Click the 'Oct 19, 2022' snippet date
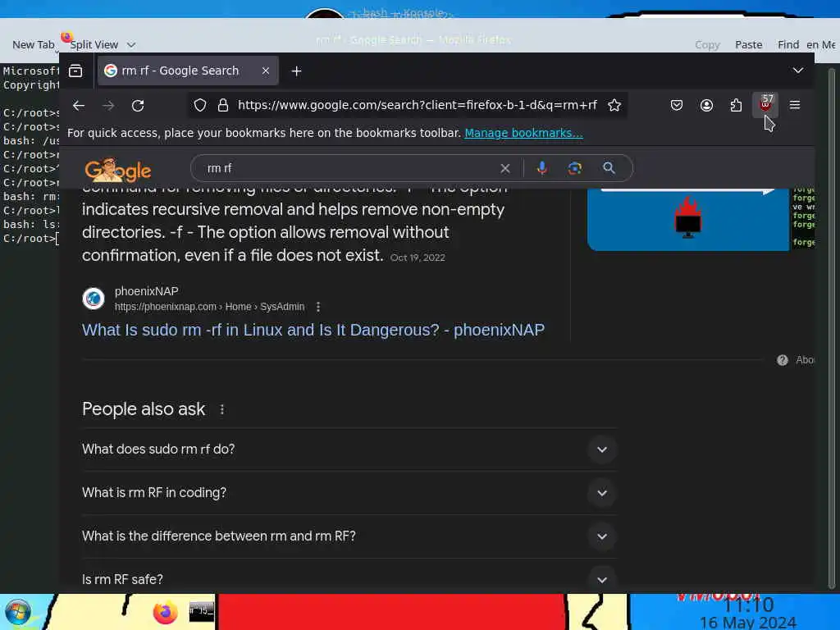Image resolution: width=840 pixels, height=630 pixels. (418, 258)
